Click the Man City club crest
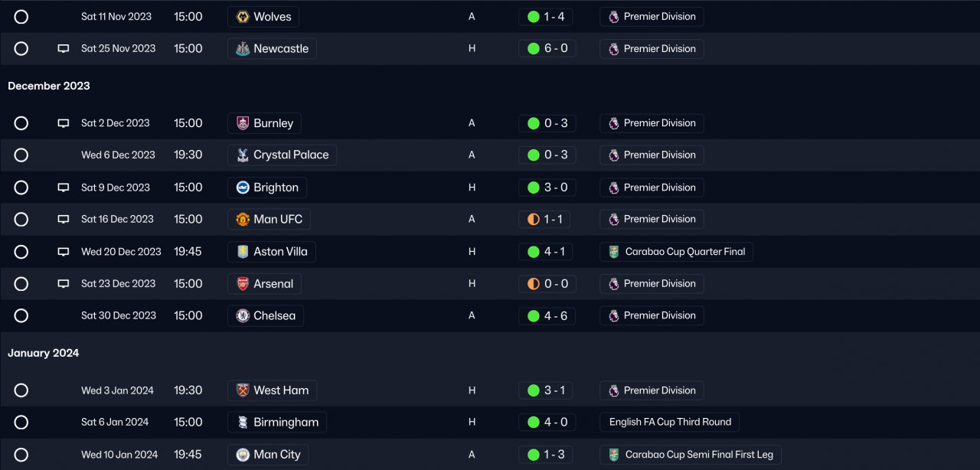The image size is (980, 470). [243, 455]
